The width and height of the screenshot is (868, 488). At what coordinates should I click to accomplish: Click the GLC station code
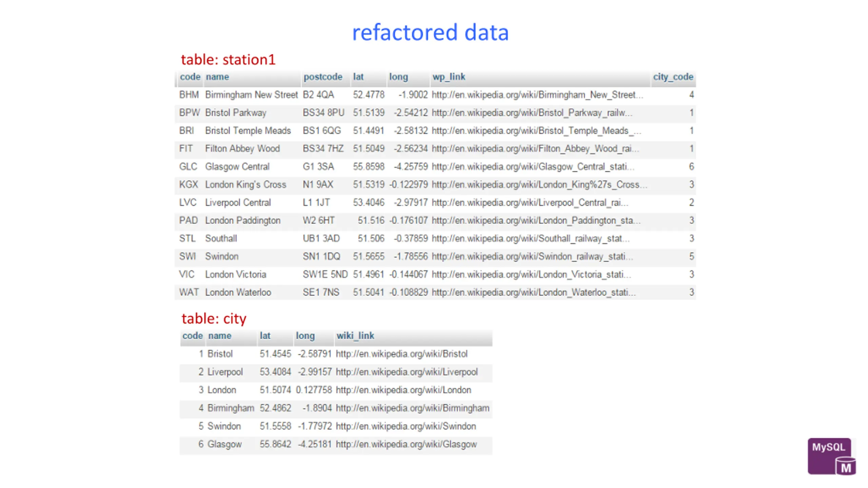[188, 166]
